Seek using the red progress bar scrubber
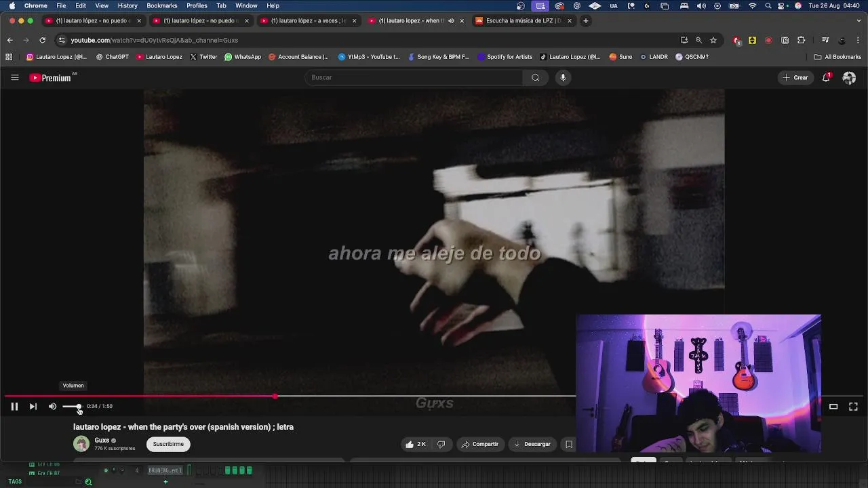 coord(275,396)
